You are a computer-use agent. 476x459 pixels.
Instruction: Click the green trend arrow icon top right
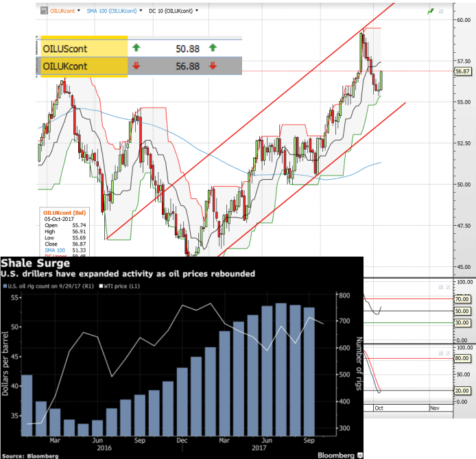tap(431, 12)
